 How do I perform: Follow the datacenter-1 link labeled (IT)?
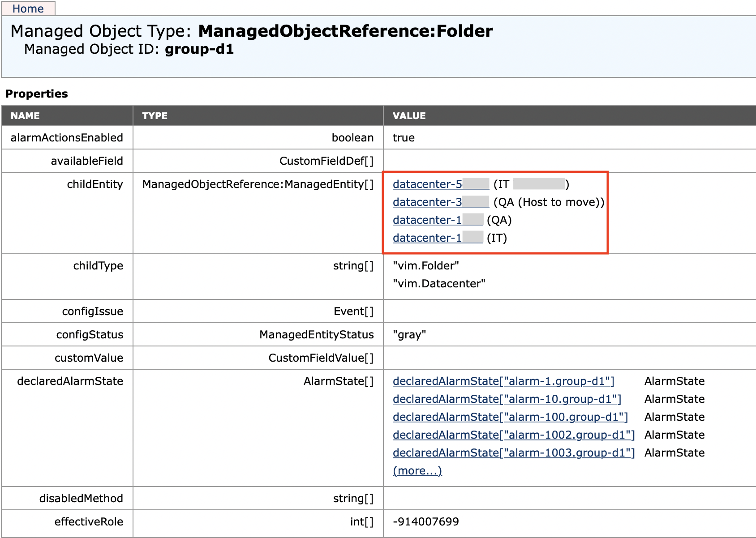(x=427, y=238)
